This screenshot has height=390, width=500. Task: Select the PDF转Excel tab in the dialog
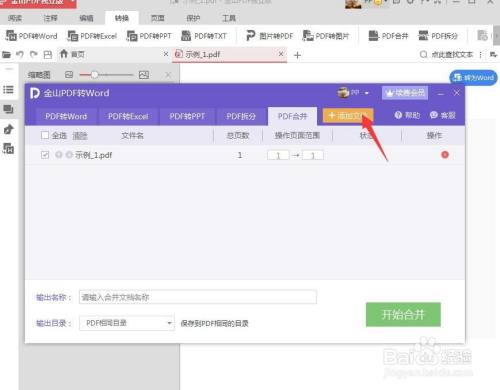click(128, 116)
